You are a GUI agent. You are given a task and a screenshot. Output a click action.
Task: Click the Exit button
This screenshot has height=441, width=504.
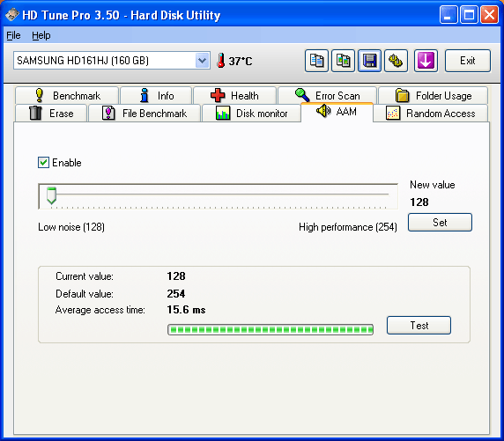coord(468,61)
